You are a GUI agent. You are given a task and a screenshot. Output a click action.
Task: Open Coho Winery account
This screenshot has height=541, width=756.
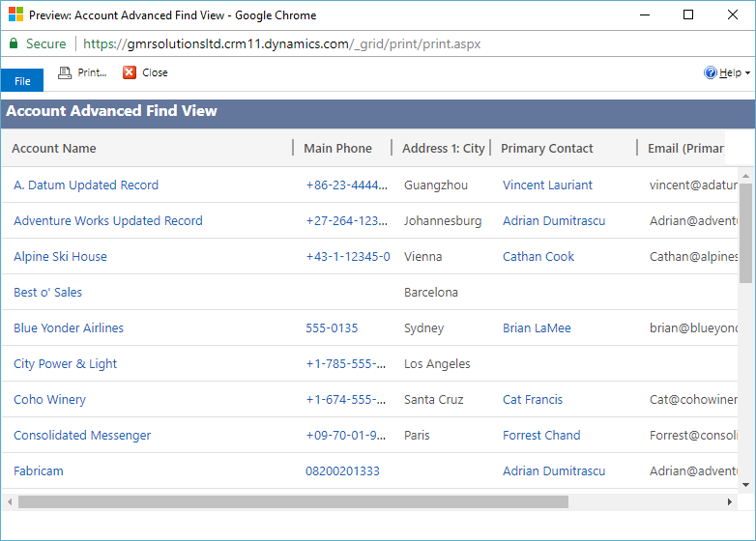[x=49, y=399]
